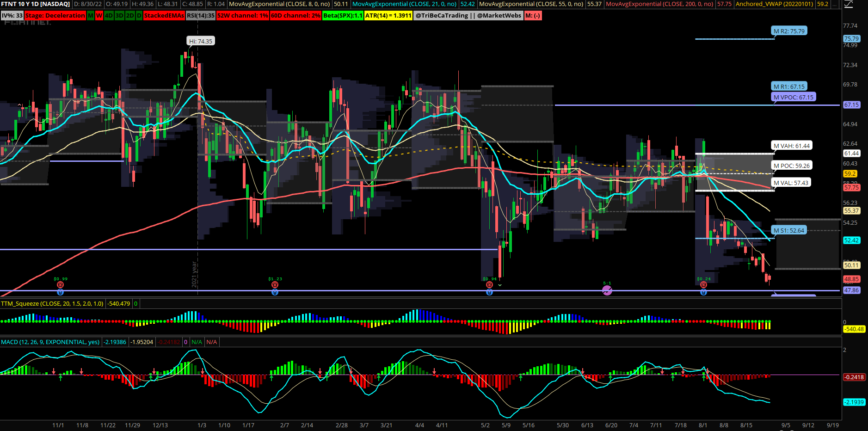Click the yellow -540.48 squeeze axis tag

854,329
